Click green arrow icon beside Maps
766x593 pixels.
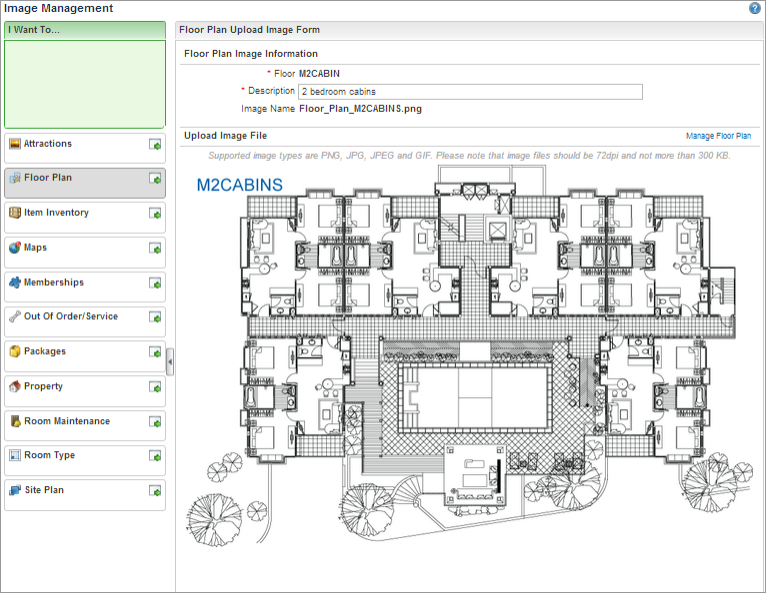[155, 249]
